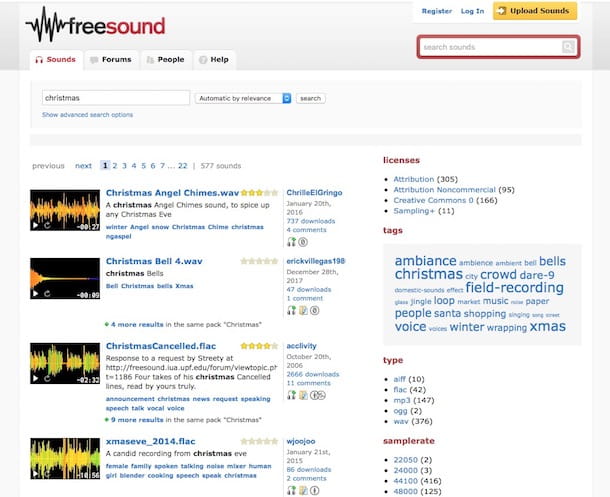
Task: Toggle loop on xmaseve_2014 player
Action: pyautogui.click(x=46, y=473)
